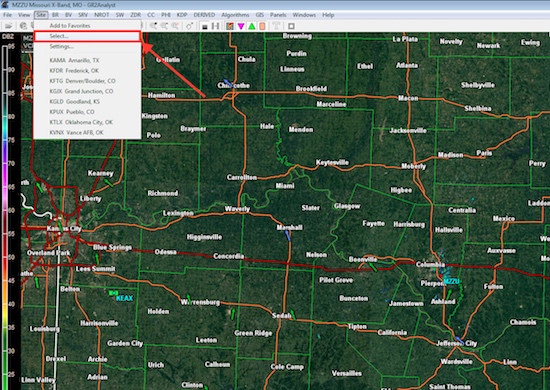Click the open file folder icon
This screenshot has width=550, height=390.
coord(8,26)
